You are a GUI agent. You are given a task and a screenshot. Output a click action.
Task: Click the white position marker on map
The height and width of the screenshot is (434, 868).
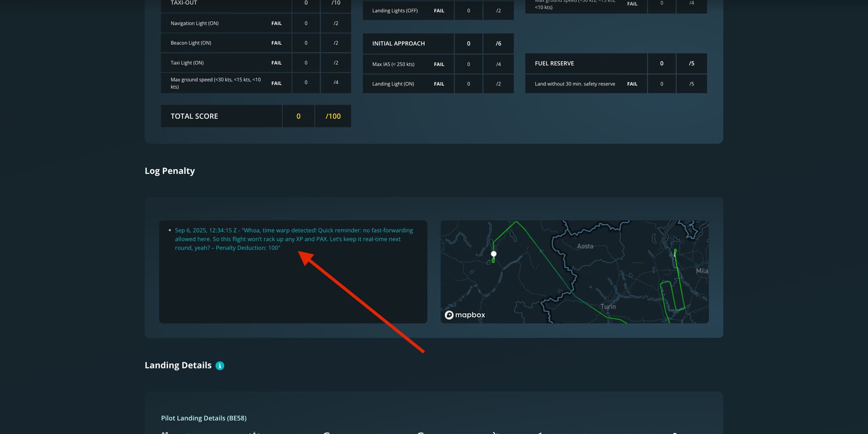pyautogui.click(x=494, y=254)
